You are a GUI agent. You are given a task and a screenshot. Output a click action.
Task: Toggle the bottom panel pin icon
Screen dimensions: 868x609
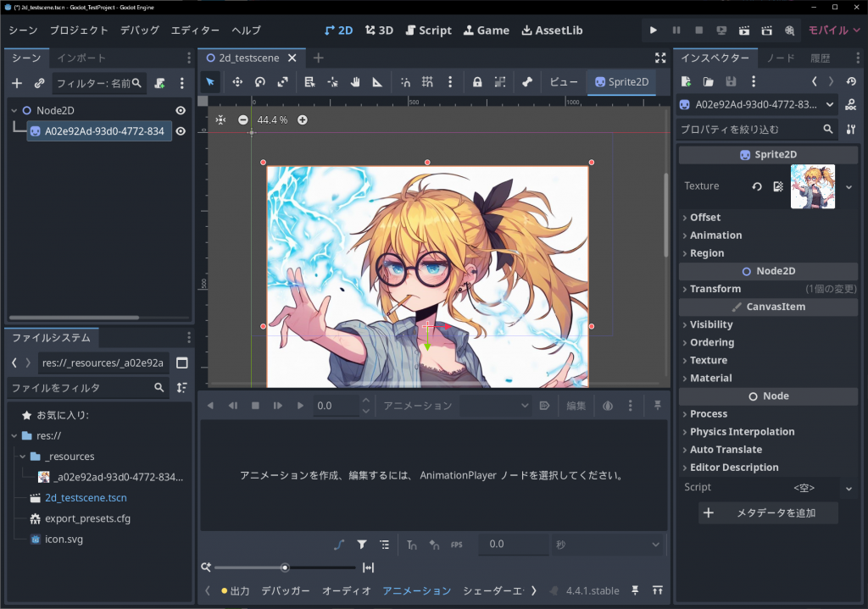pos(634,590)
